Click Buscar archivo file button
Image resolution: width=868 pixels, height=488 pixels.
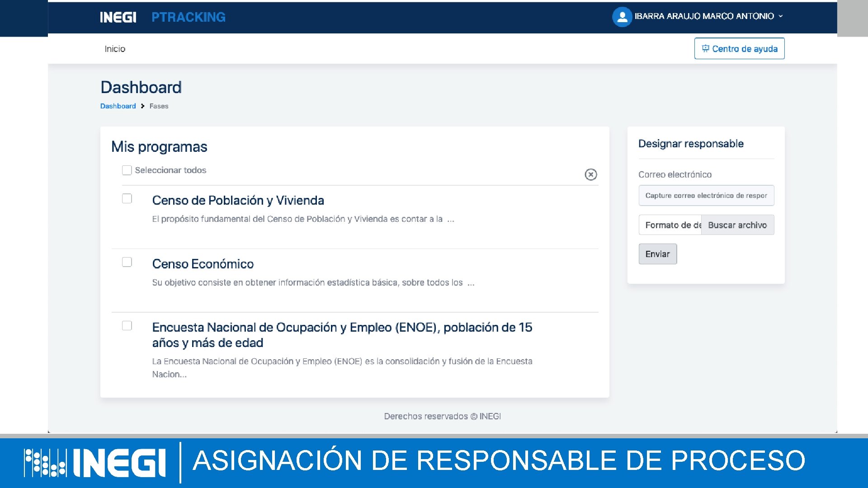[737, 225]
